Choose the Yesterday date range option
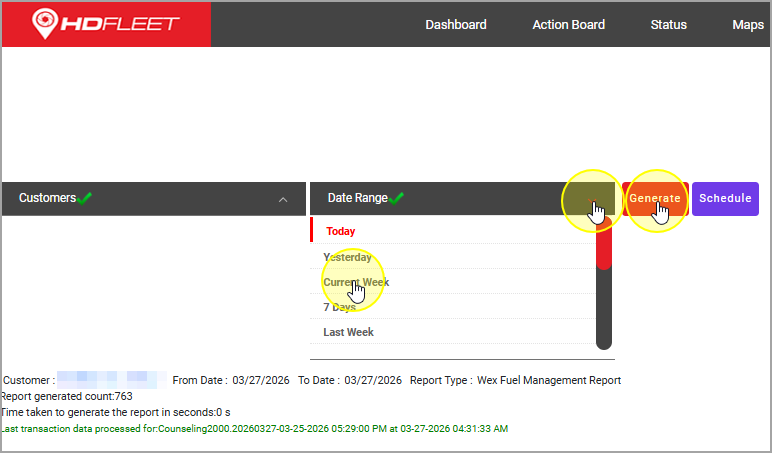 click(x=347, y=257)
